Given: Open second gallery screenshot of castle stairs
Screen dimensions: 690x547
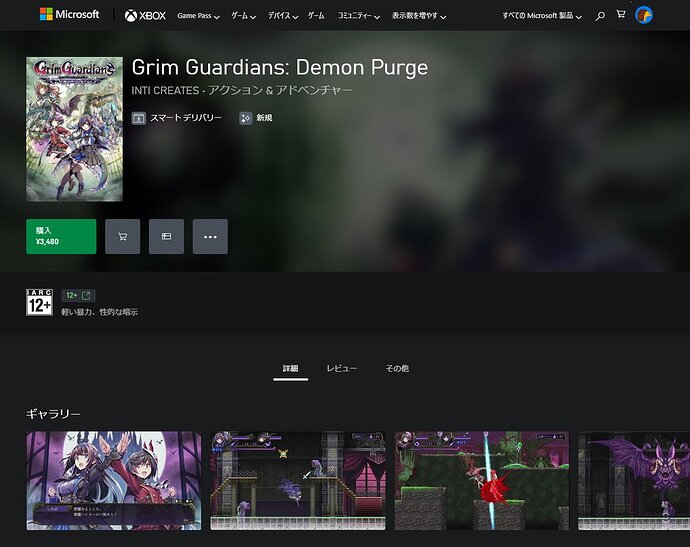Looking at the screenshot, I should pyautogui.click(x=298, y=481).
